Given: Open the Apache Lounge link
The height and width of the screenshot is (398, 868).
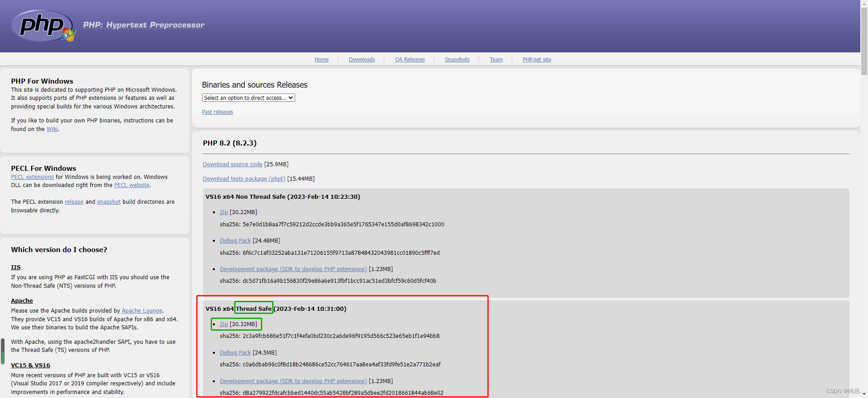Looking at the screenshot, I should click(x=142, y=311).
